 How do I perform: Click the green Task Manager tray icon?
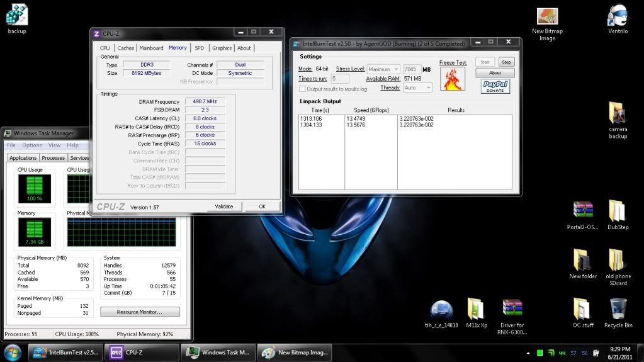pyautogui.click(x=539, y=353)
